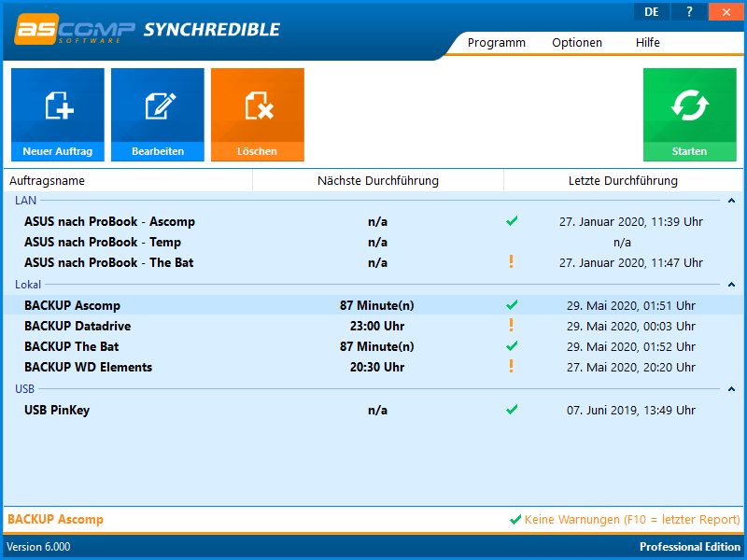Sort by Nächste Durchführung column header

(x=377, y=180)
